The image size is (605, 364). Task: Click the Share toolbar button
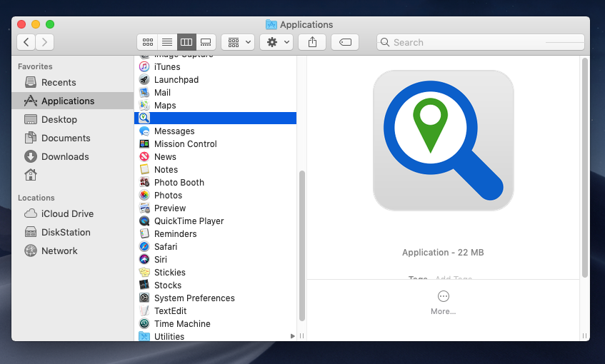311,42
